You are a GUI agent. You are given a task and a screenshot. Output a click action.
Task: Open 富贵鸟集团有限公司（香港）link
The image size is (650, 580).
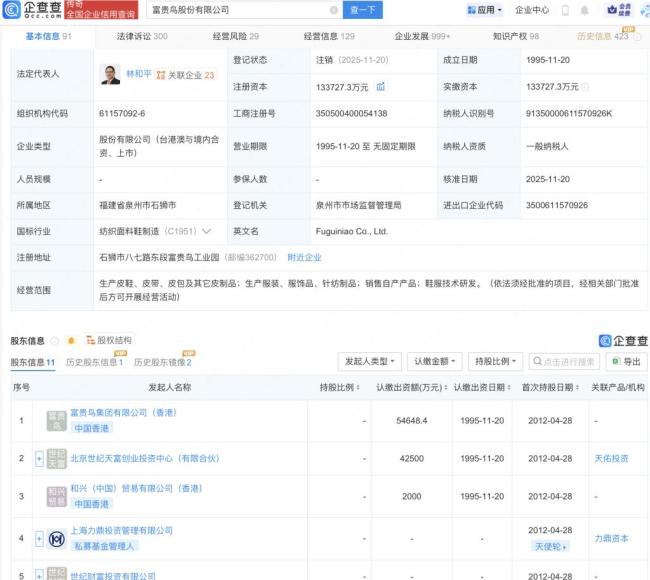124,413
